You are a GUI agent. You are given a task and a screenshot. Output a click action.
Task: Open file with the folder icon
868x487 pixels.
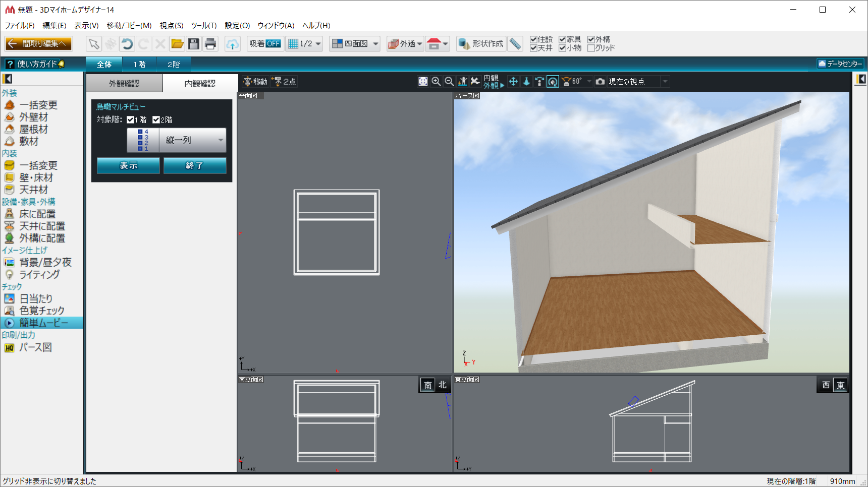(x=177, y=44)
